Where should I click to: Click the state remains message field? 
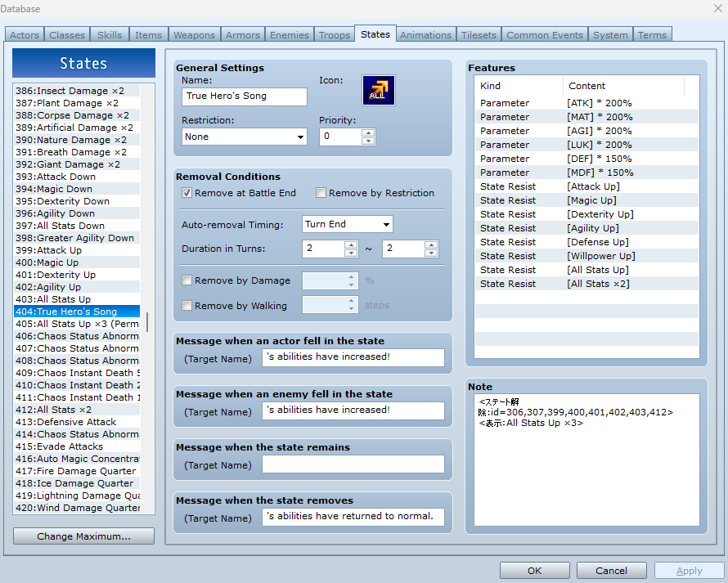(x=353, y=464)
